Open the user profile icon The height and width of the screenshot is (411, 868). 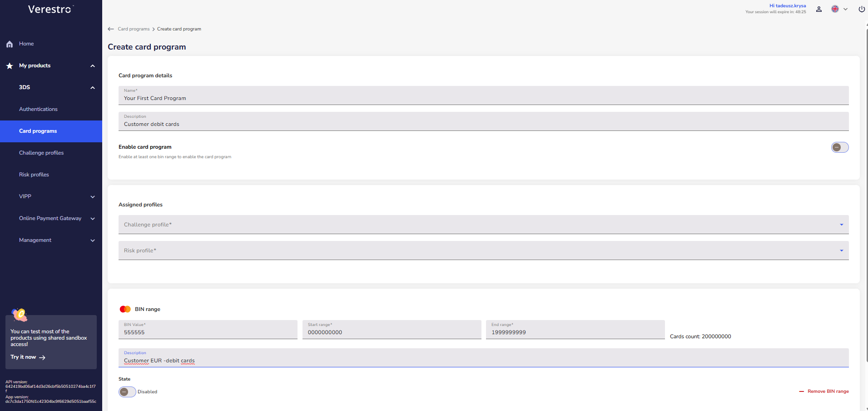(819, 9)
